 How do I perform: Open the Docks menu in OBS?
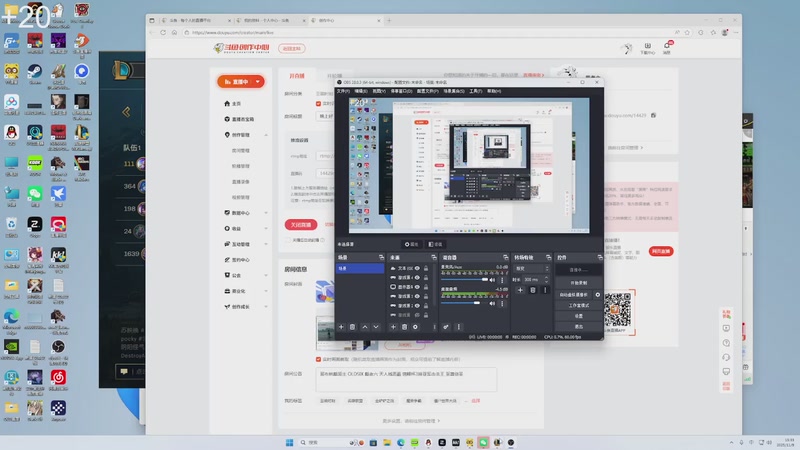coord(401,91)
